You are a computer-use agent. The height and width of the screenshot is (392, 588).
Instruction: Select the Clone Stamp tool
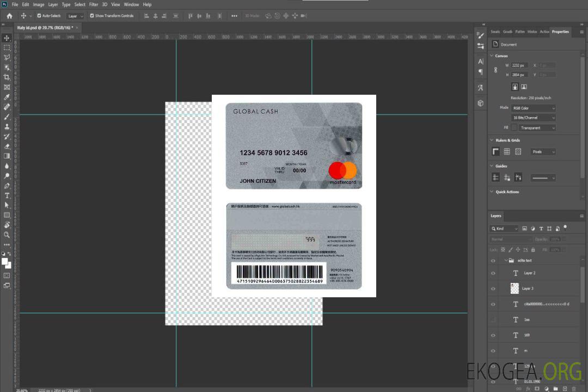[7, 127]
